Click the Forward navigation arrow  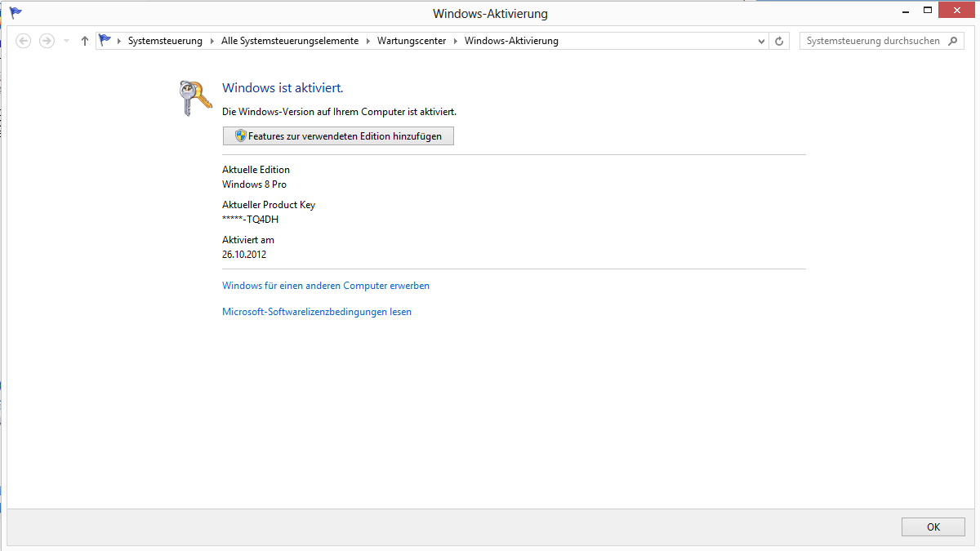point(47,41)
